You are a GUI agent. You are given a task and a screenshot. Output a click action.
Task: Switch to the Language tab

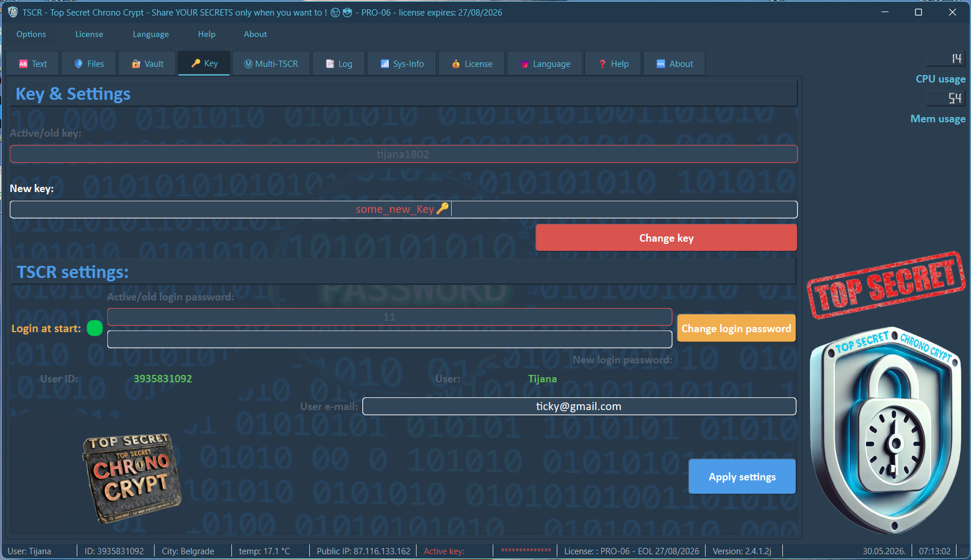click(x=545, y=63)
